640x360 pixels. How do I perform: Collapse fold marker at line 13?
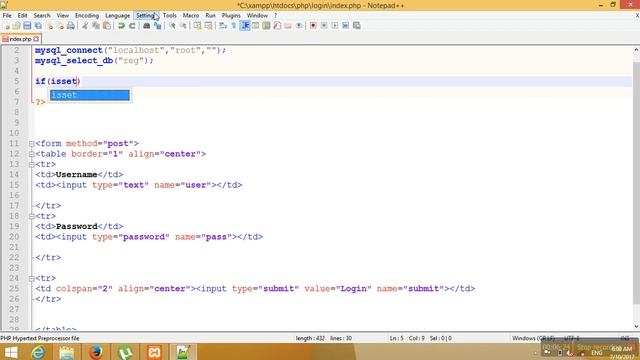pyautogui.click(x=31, y=164)
